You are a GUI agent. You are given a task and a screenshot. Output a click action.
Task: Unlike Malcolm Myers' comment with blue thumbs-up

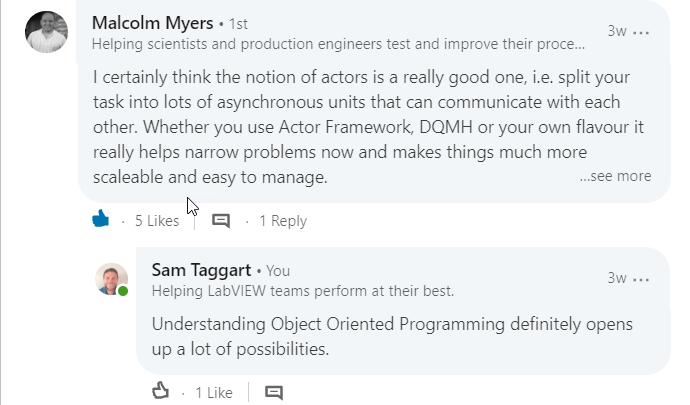click(x=101, y=219)
